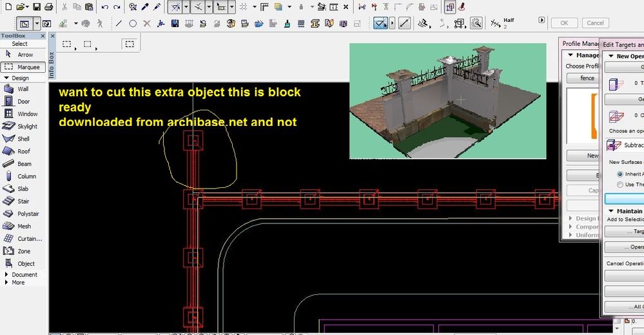Click the Redo arrow icon
This screenshot has width=644, height=335.
click(x=117, y=7)
